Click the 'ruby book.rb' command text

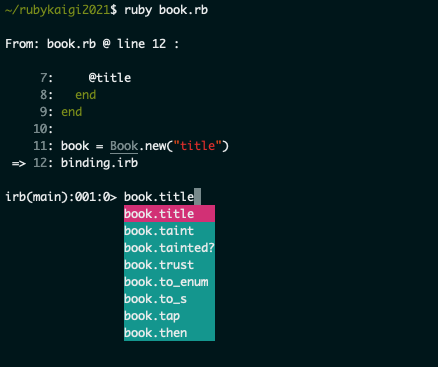[166, 10]
